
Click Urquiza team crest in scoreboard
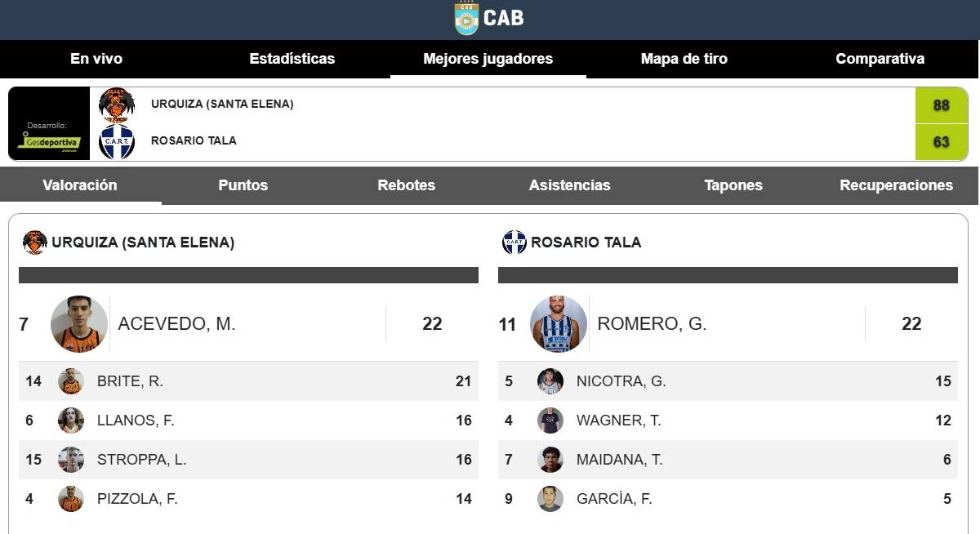(x=117, y=105)
